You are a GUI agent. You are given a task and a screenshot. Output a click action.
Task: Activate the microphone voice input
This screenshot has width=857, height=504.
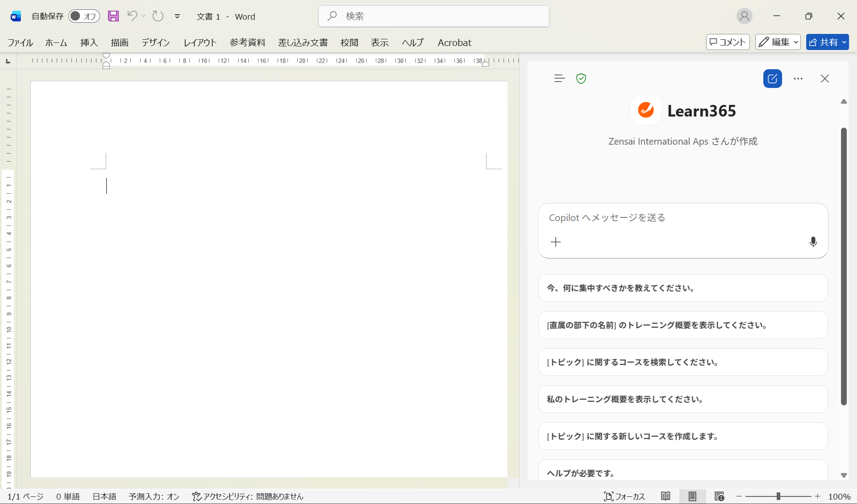coord(813,242)
